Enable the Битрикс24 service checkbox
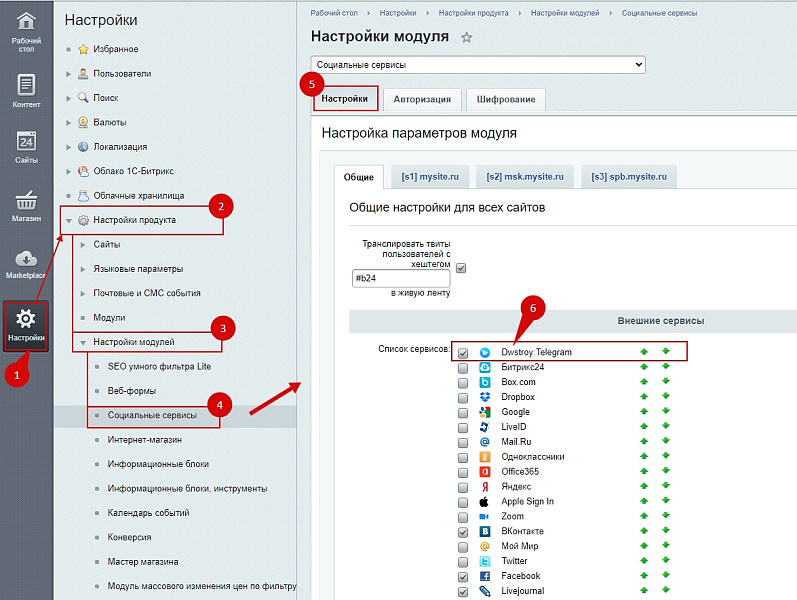 pos(463,368)
